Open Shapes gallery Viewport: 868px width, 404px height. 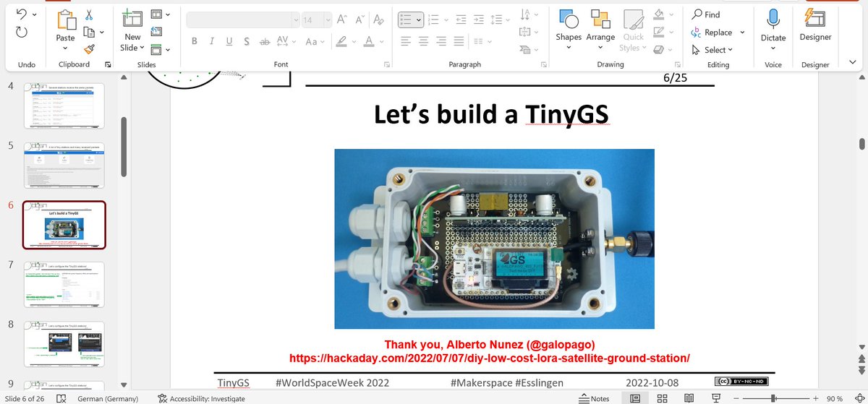pos(569,29)
